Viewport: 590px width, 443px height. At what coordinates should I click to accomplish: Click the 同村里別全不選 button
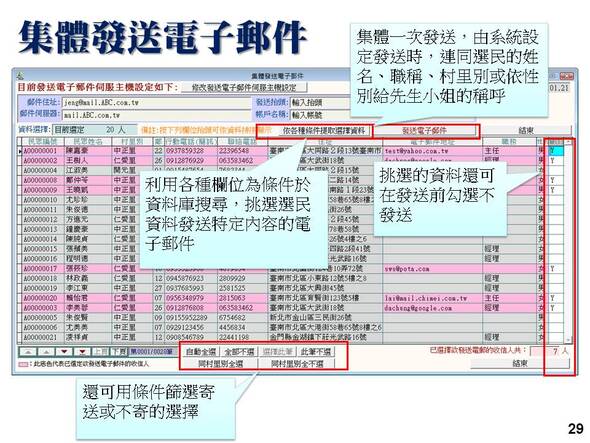tap(297, 364)
